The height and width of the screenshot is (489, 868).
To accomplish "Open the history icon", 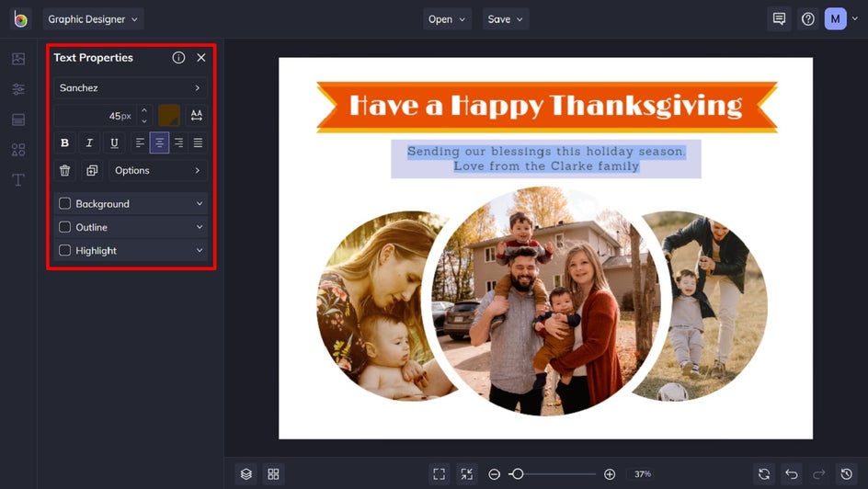I will [847, 474].
